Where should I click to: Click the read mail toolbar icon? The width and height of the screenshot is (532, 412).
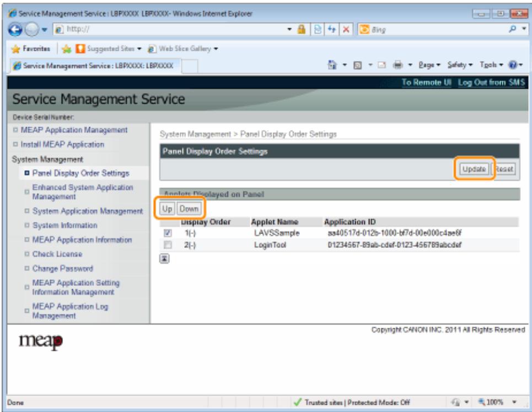click(381, 65)
